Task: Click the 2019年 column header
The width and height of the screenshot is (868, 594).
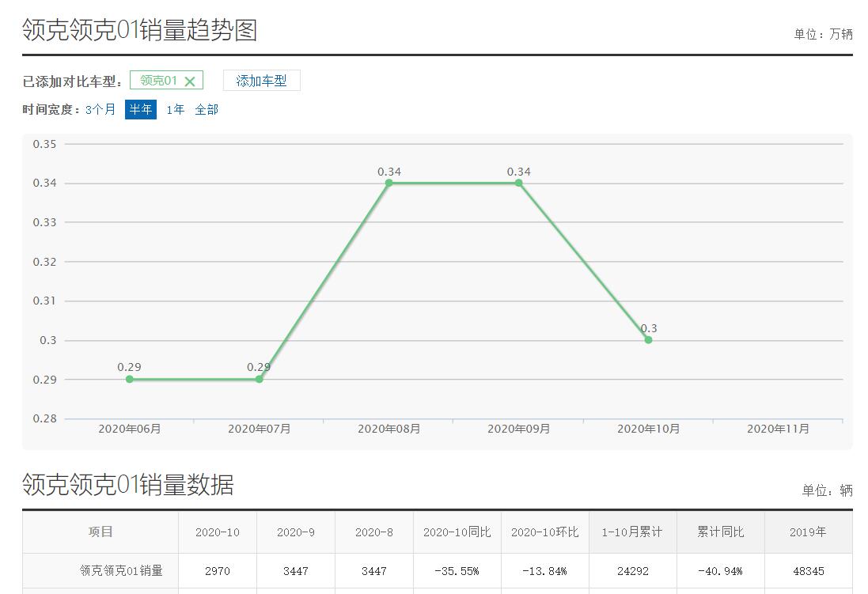Action: [x=808, y=532]
